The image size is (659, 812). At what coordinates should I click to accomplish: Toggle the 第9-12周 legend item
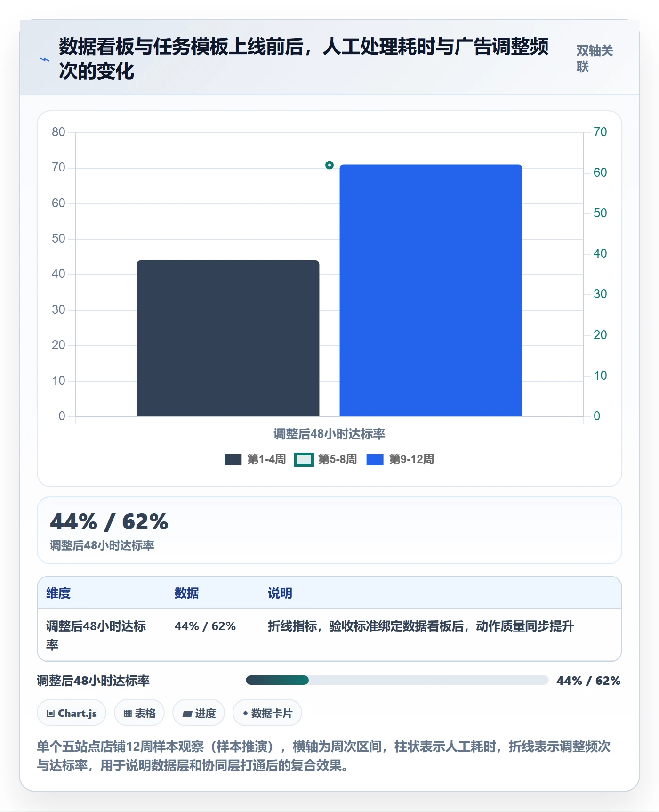tap(400, 459)
